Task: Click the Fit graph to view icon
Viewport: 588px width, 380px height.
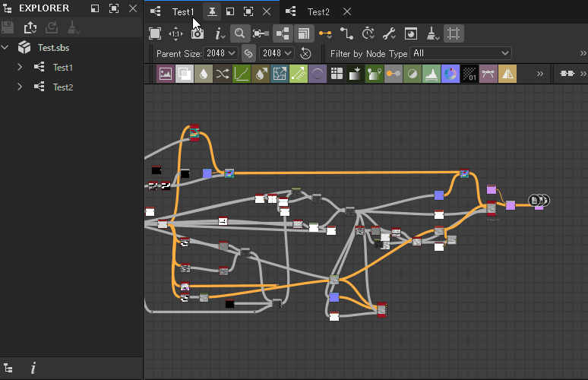Action: [x=155, y=33]
